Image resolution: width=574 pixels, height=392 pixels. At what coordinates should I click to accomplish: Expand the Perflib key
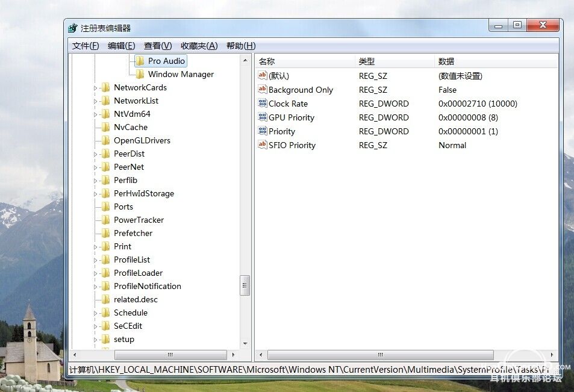pyautogui.click(x=95, y=181)
